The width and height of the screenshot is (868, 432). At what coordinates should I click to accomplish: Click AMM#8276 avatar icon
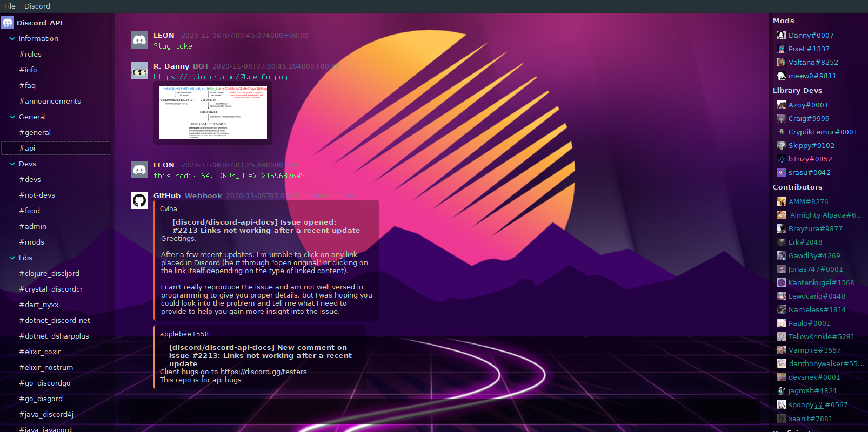coord(782,201)
